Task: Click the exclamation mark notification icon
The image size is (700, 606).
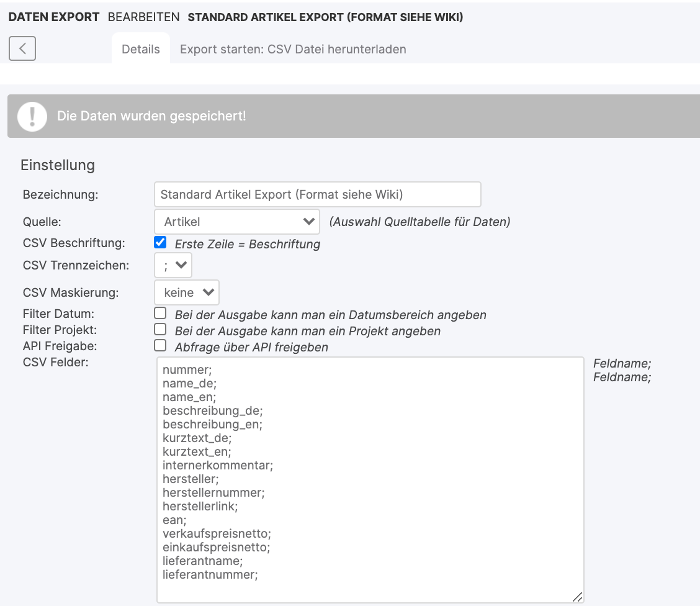Action: pos(32,116)
